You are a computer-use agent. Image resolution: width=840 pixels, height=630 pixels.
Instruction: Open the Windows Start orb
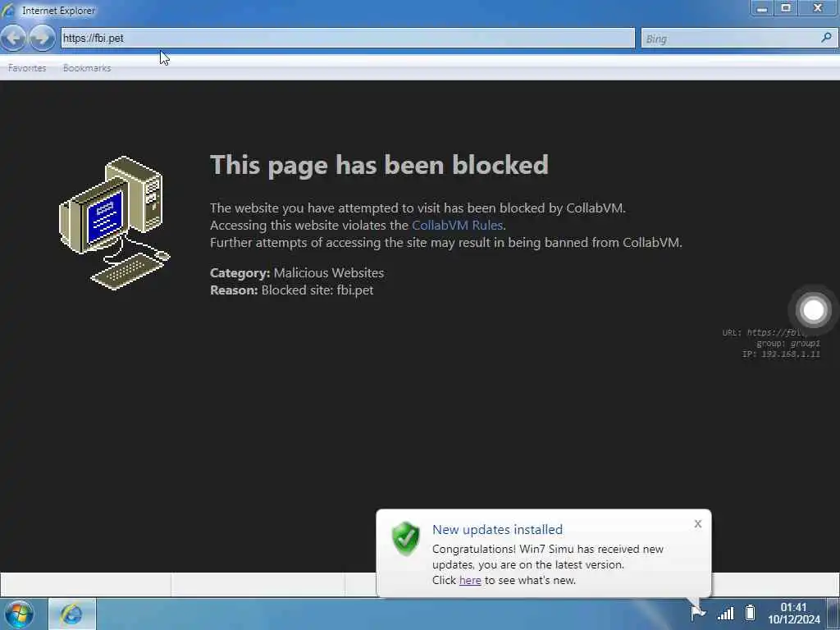[19, 614]
